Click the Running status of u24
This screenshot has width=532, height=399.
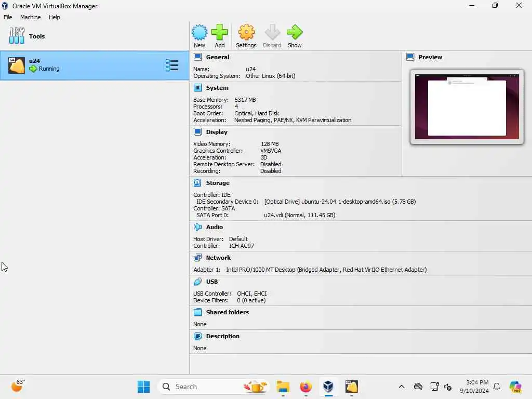tap(49, 69)
